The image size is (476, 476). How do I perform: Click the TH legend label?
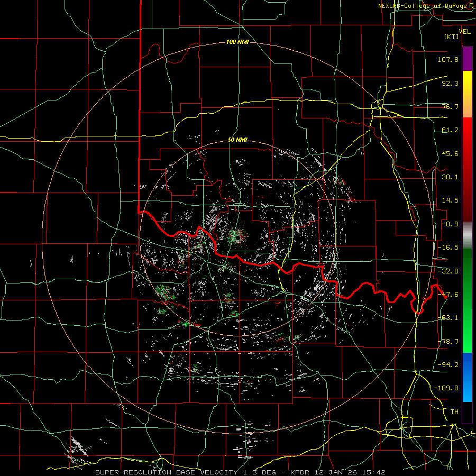click(x=454, y=412)
